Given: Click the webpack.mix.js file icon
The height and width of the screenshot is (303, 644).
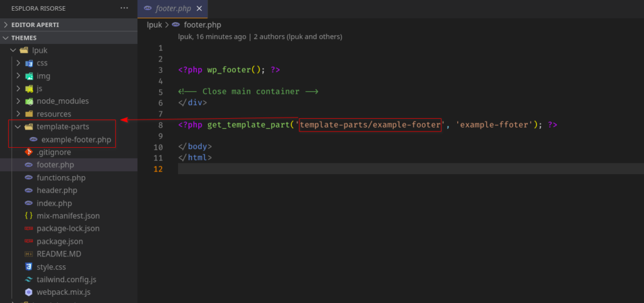Looking at the screenshot, I should click(29, 292).
